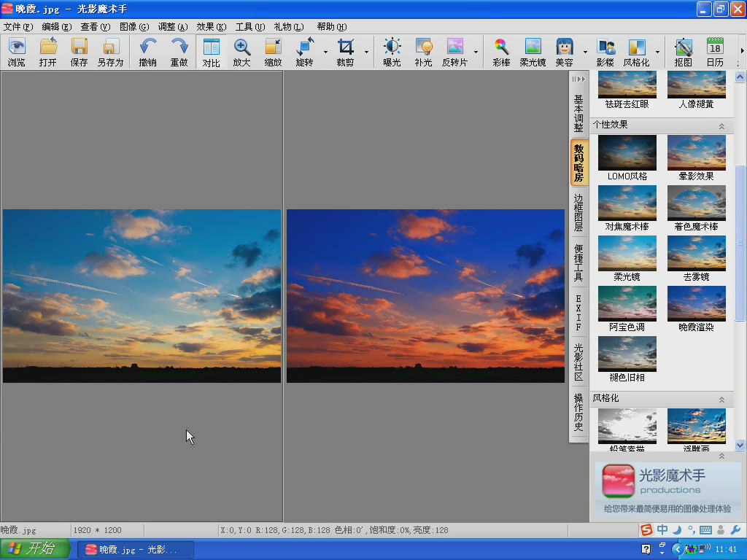Viewport: 747px width, 560px height.
Task: Click the 浏览 browse icon
Action: point(17,52)
